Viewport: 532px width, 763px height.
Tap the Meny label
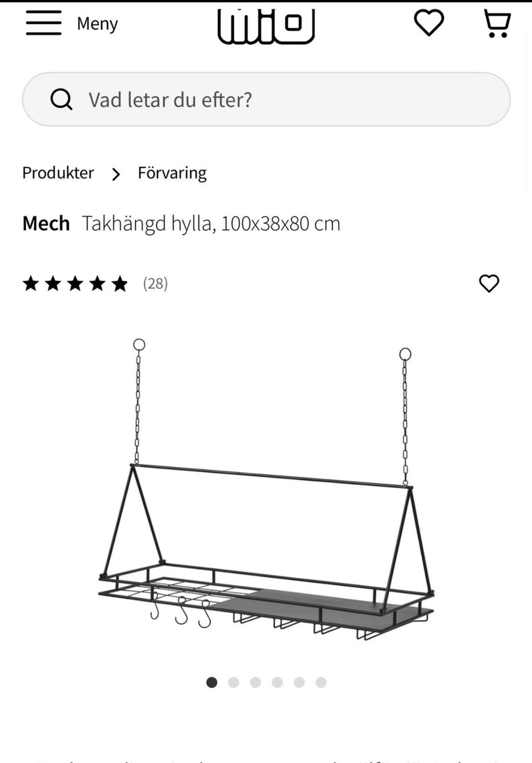click(x=98, y=24)
